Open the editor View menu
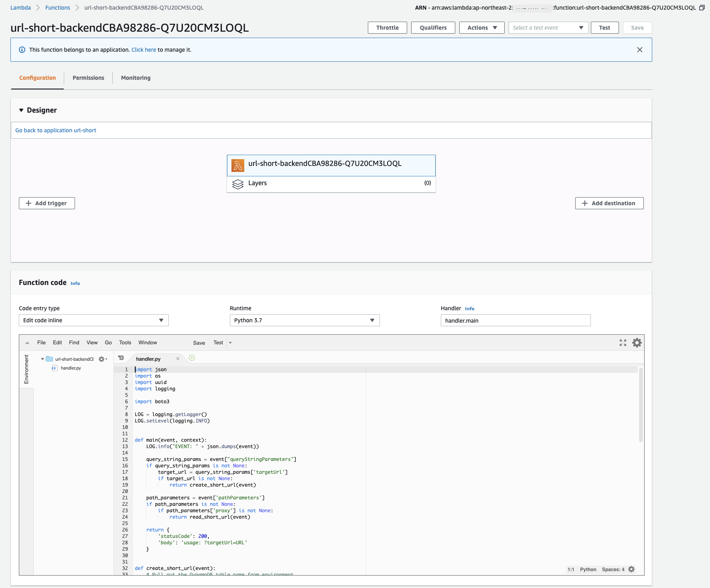This screenshot has width=710, height=588. tap(92, 343)
